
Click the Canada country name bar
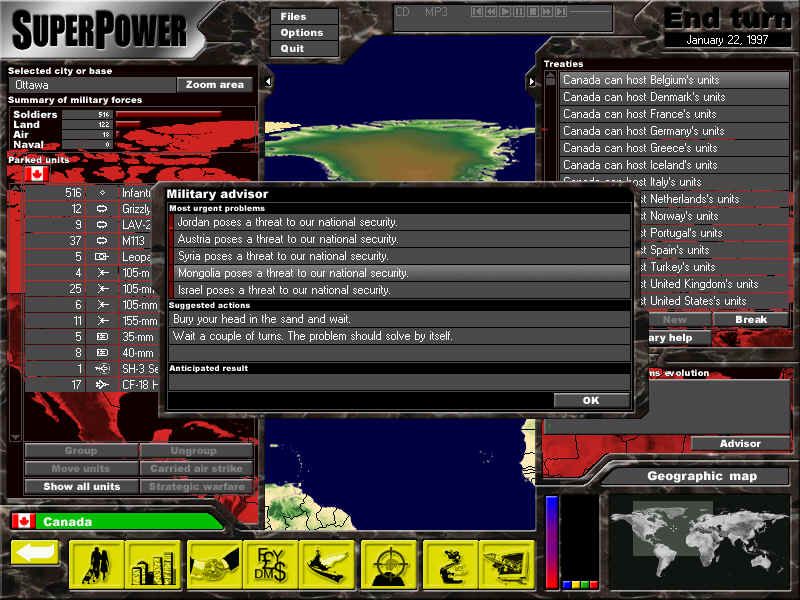pyautogui.click(x=117, y=521)
